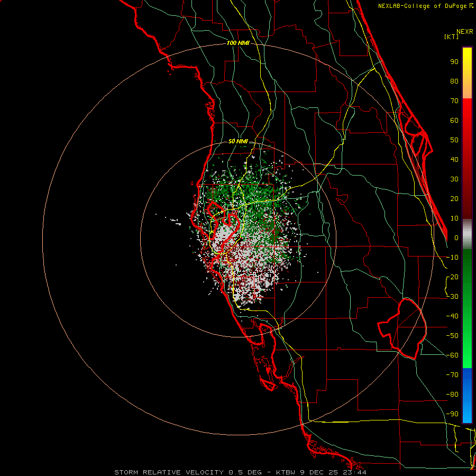
Task: Click the 80 value on velocity scale
Action: (x=454, y=81)
